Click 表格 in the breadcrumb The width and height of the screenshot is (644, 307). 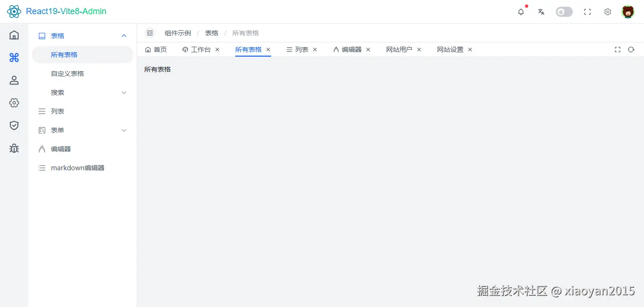click(212, 33)
